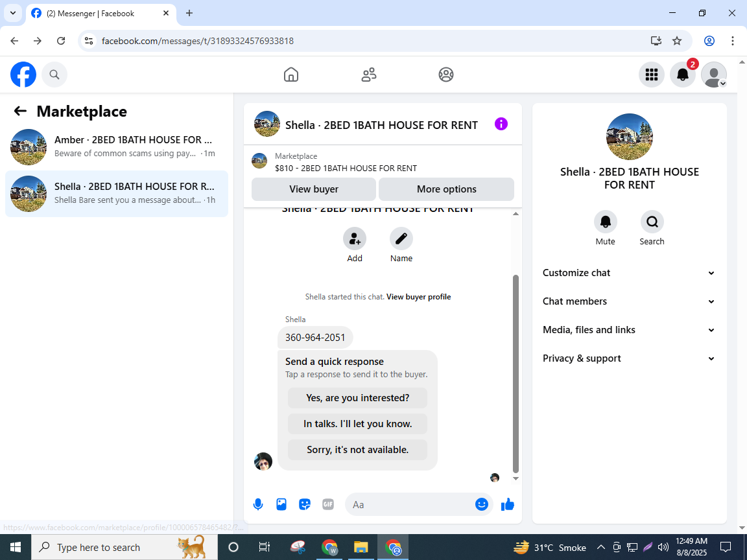Click the 360-964-2051 message bubble
747x560 pixels.
point(315,338)
